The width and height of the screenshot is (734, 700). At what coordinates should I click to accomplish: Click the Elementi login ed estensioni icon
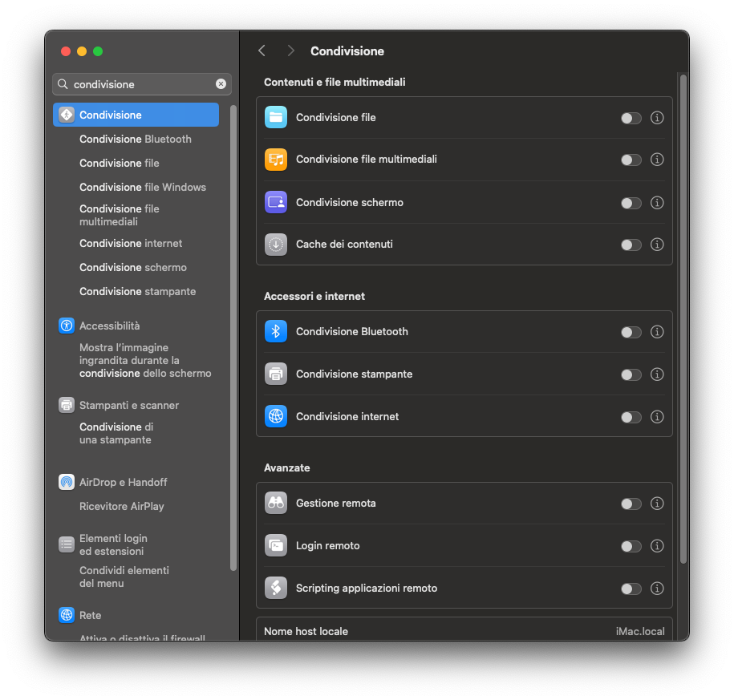click(67, 544)
